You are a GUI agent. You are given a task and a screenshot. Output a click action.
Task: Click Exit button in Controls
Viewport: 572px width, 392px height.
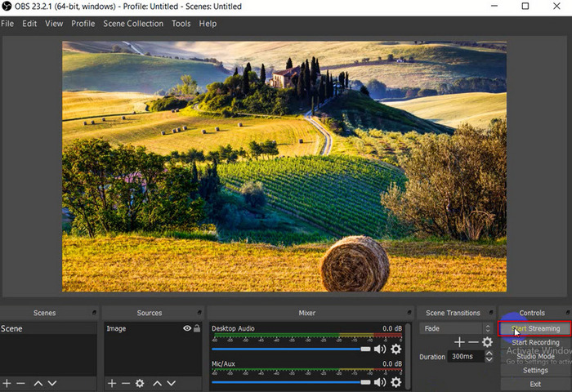coord(535,384)
